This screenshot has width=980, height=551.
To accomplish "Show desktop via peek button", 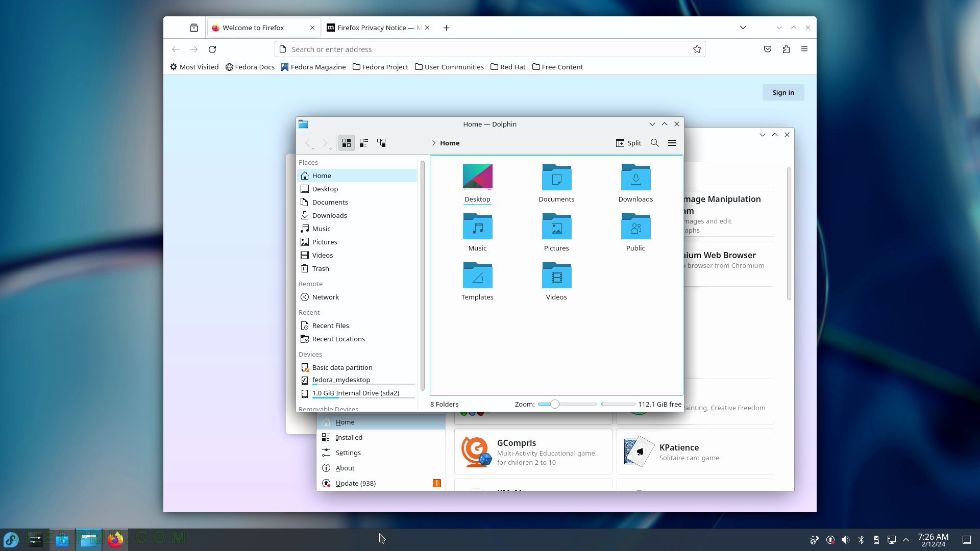I will [966, 540].
